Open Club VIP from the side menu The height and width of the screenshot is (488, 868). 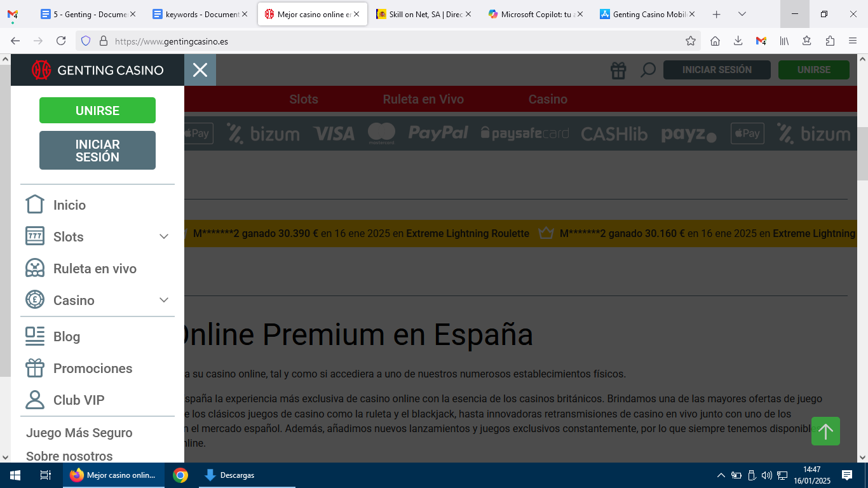pos(78,400)
